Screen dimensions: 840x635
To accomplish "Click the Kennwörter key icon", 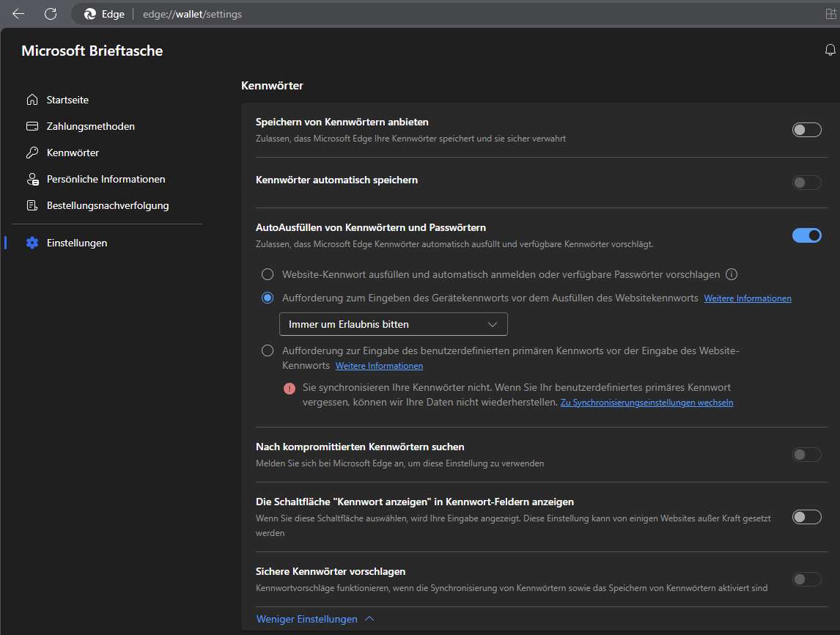I will tap(32, 153).
